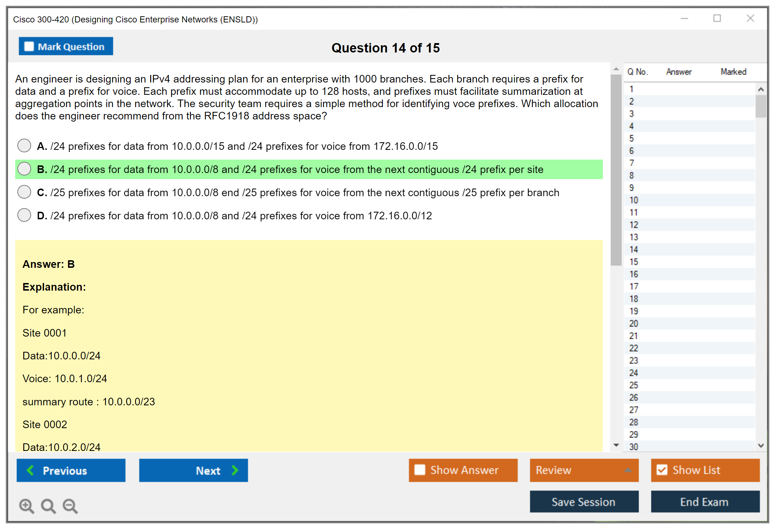The height and width of the screenshot is (532, 778).
Task: Select answer option A radio button
Action: point(24,145)
